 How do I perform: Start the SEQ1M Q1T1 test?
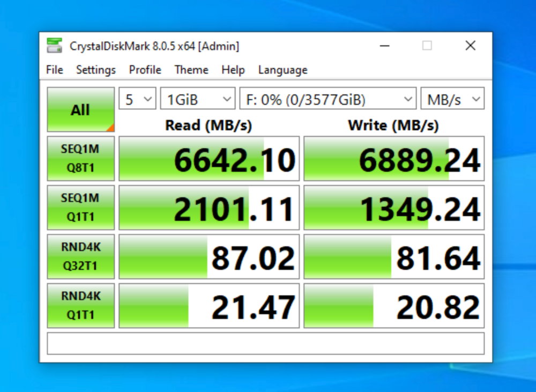pyautogui.click(x=81, y=208)
